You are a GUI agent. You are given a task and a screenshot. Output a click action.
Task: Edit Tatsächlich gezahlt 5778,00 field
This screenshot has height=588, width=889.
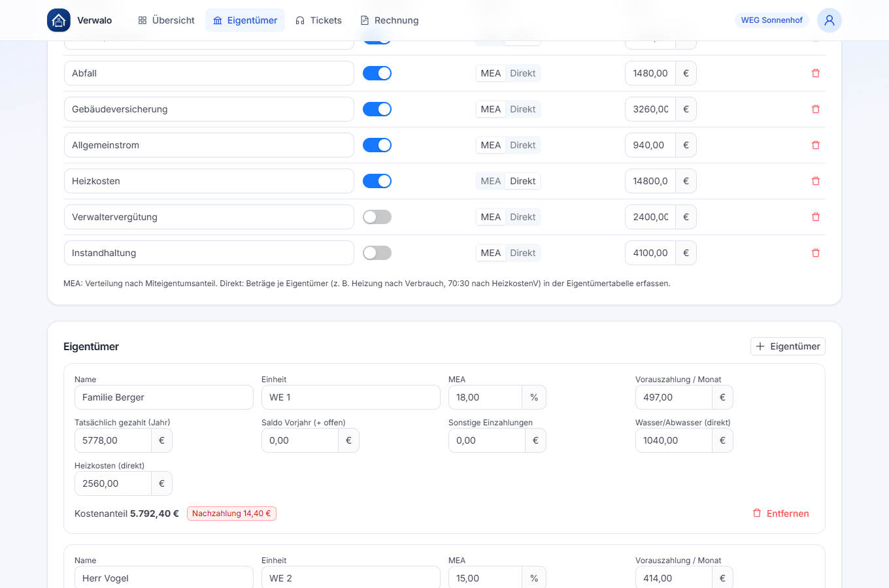click(113, 440)
